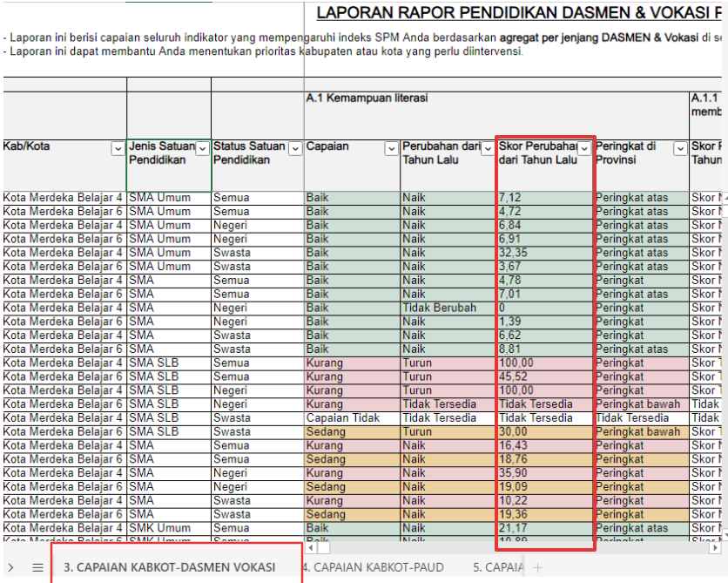Select the cell with score 7,01
This screenshot has width=728, height=583.
tap(545, 295)
